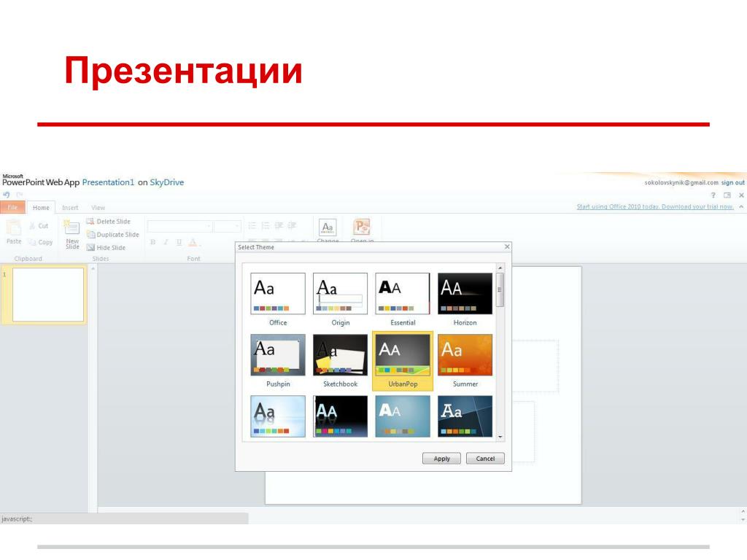Close the Select Theme dialog
Viewport: 747px width, 560px height.
507,246
